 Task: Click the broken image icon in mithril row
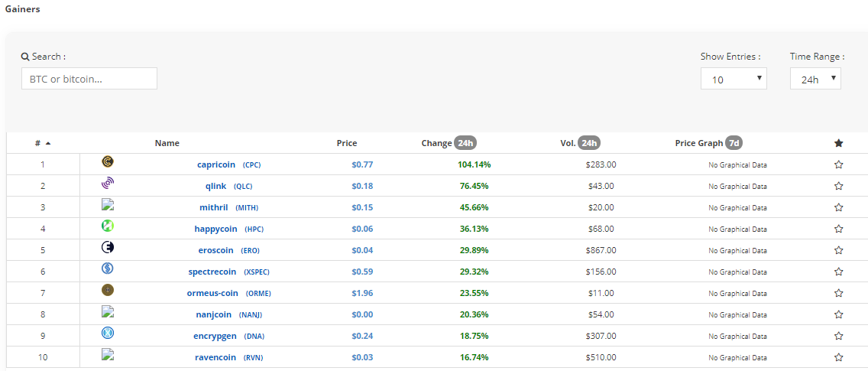click(x=108, y=205)
